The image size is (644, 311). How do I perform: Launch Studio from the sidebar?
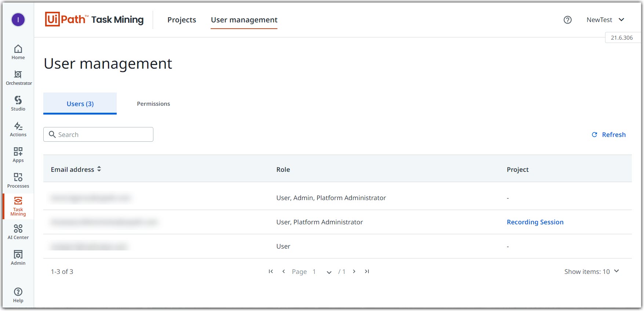point(18,104)
